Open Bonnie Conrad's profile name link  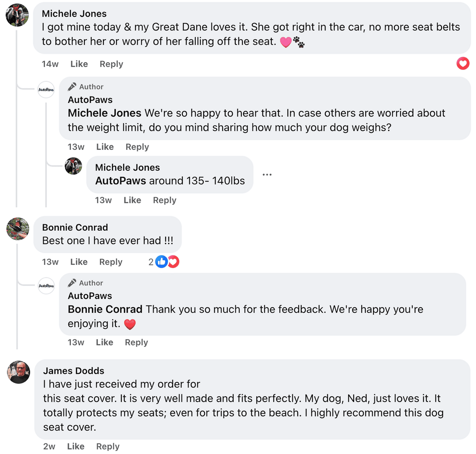[75, 227]
